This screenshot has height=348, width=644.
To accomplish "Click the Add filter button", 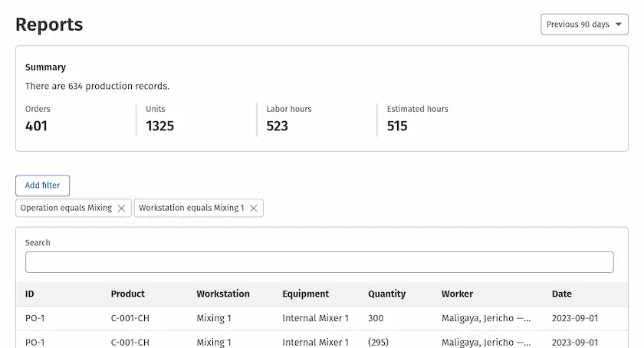I will tap(43, 185).
